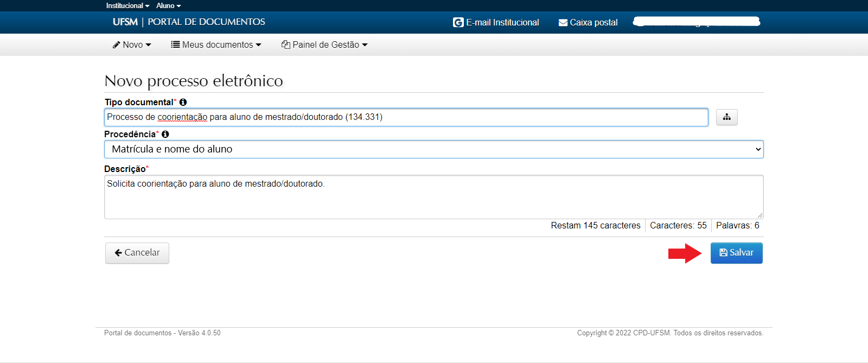Viewport: 868px width, 363px height.
Task: Click info icon beside Procedência label
Action: click(165, 134)
